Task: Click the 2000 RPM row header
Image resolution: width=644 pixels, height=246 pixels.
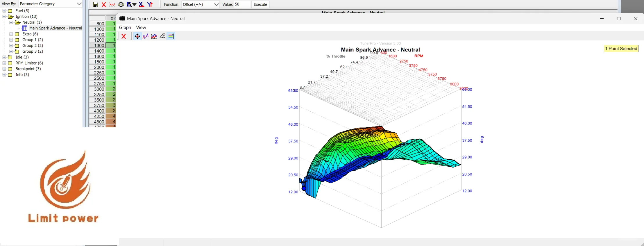Action: [x=97, y=67]
